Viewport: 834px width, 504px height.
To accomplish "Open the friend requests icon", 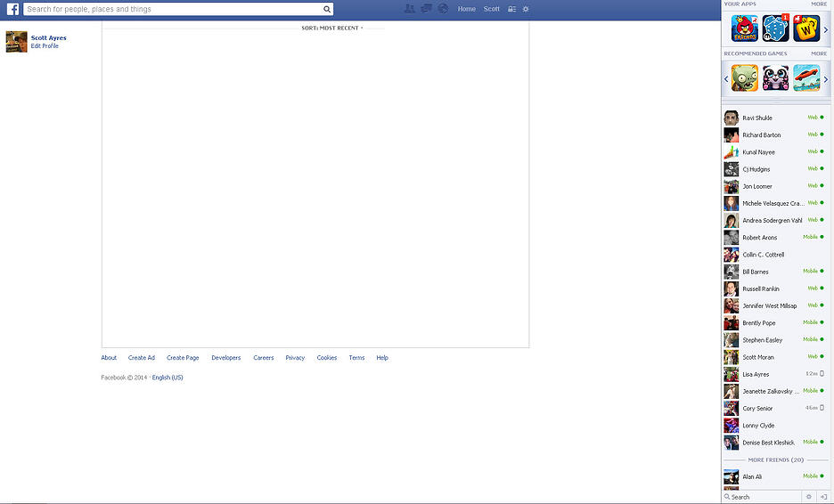I will click(410, 9).
